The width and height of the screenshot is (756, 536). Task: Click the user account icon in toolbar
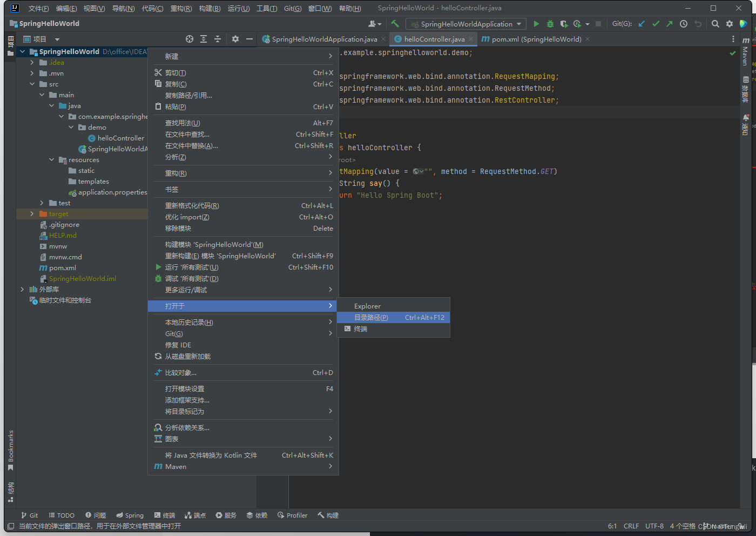374,24
